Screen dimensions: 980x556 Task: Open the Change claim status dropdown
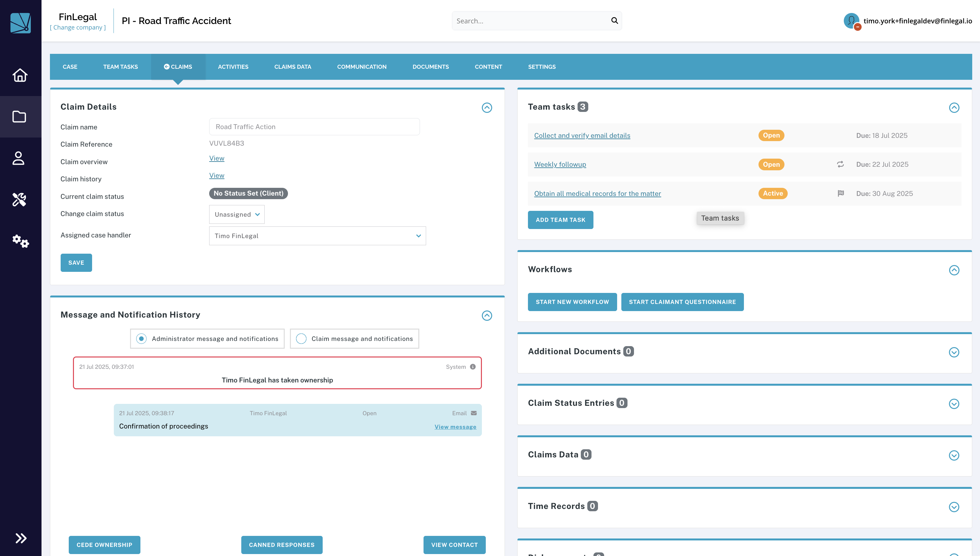[x=236, y=214]
